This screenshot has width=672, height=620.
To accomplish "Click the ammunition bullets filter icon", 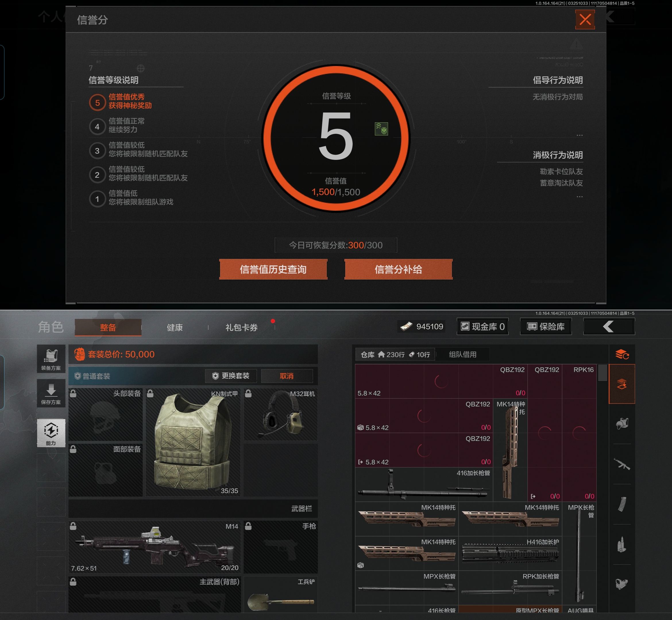I will (622, 544).
